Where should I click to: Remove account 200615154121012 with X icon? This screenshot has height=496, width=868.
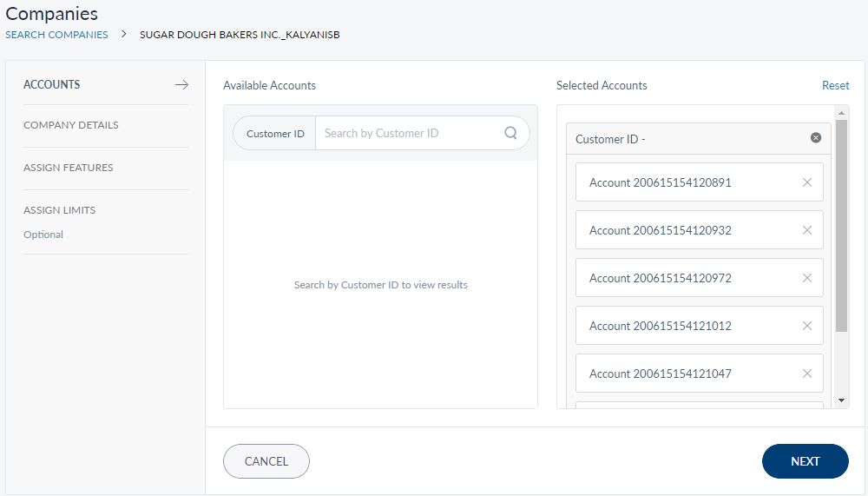tap(806, 326)
